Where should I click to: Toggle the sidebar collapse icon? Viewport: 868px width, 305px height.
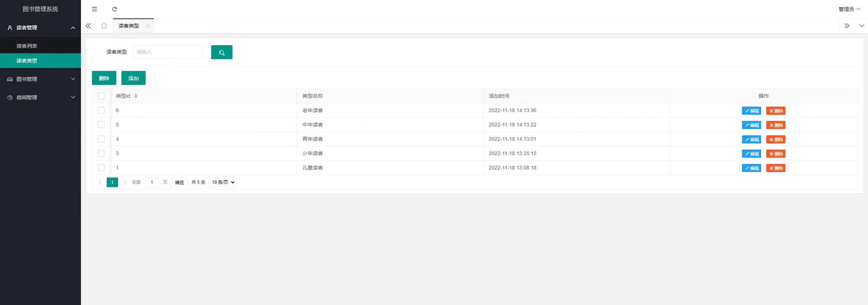click(95, 9)
